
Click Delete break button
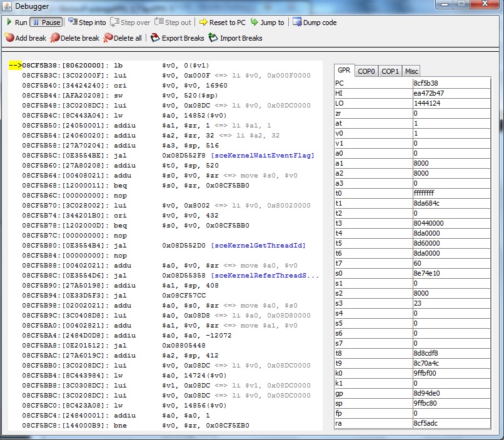[74, 38]
